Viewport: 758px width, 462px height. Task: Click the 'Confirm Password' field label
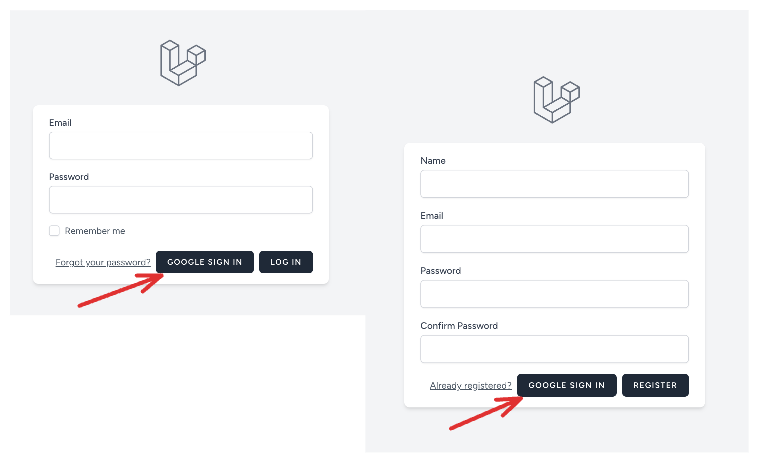tap(459, 326)
